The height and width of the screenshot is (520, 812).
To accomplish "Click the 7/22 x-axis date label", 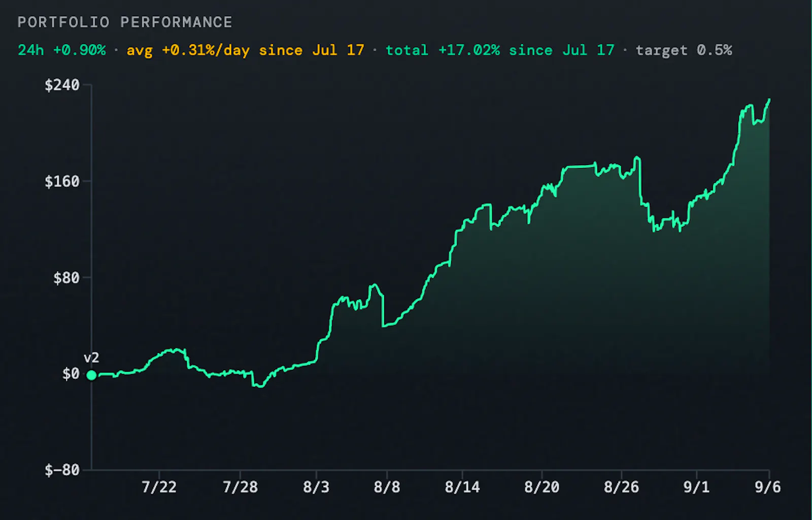I will pyautogui.click(x=159, y=487).
